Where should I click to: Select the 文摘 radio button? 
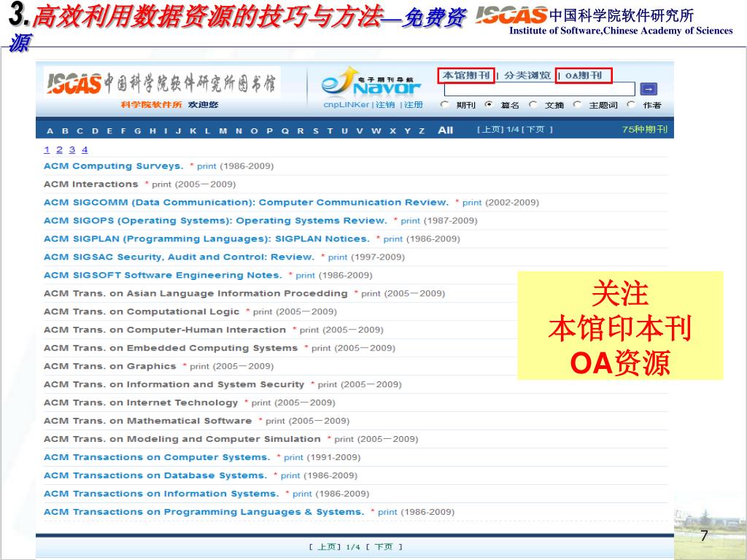pyautogui.click(x=533, y=104)
